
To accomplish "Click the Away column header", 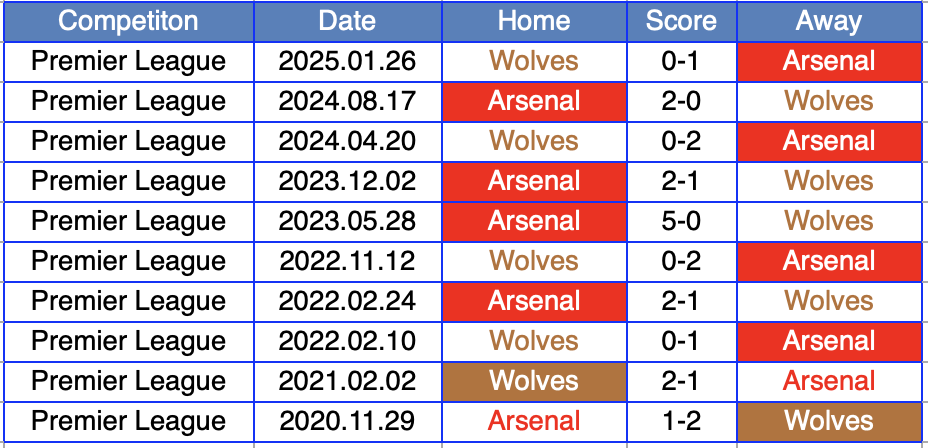I will tap(829, 21).
